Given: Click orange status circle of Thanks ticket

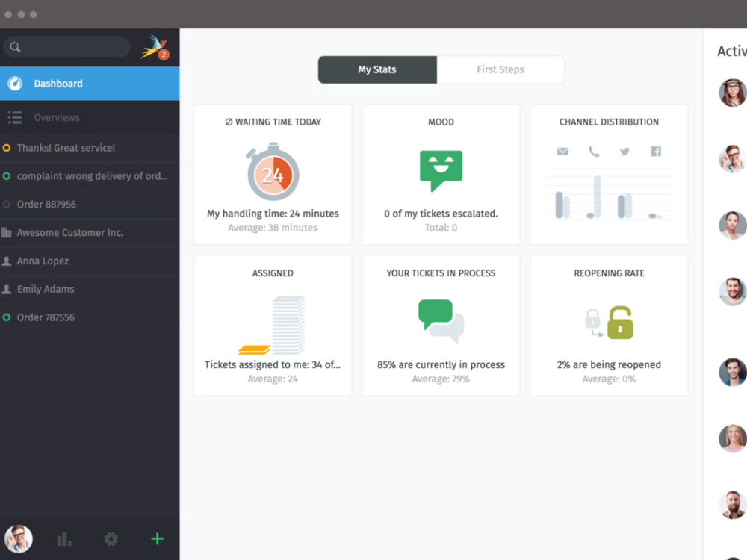Looking at the screenshot, I should click(7, 148).
